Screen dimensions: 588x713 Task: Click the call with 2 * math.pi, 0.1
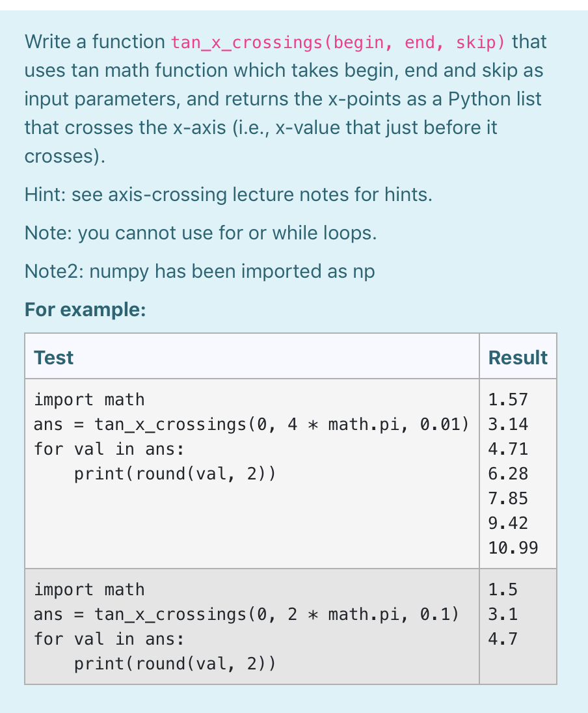(x=247, y=614)
